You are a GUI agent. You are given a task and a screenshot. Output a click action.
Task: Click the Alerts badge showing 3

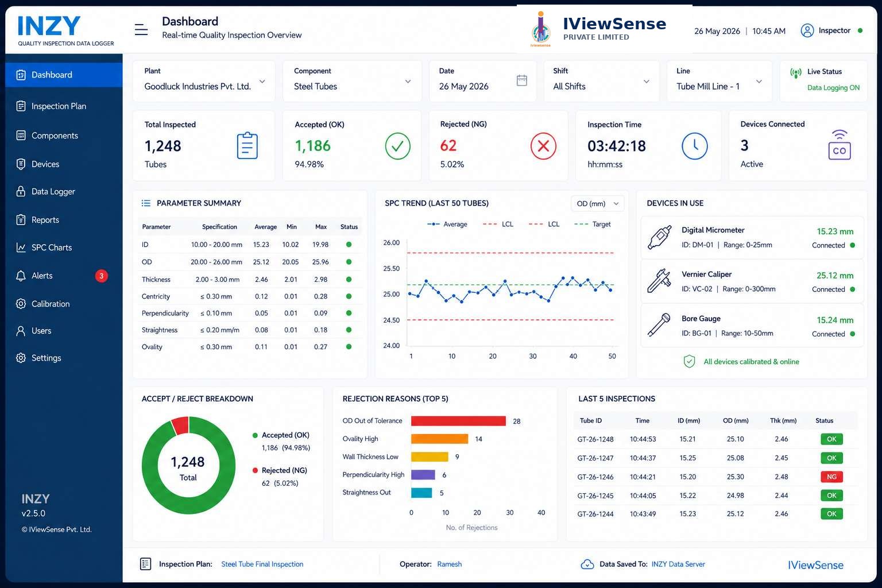102,276
